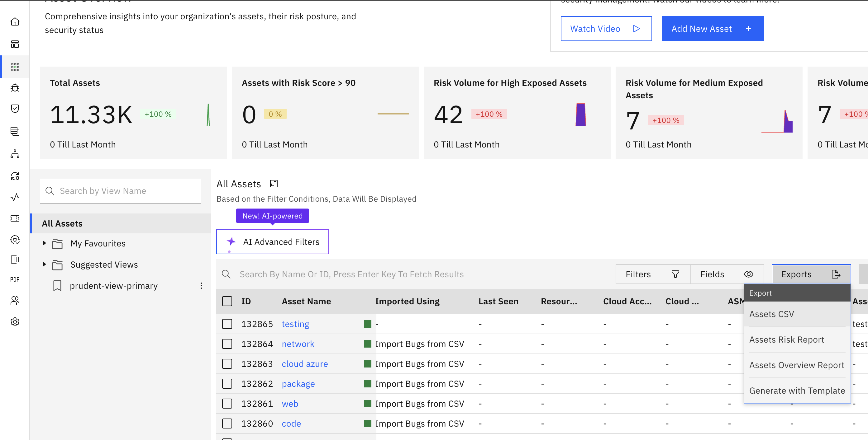Check the box for asset 132865
This screenshot has height=440, width=868.
pyautogui.click(x=227, y=324)
